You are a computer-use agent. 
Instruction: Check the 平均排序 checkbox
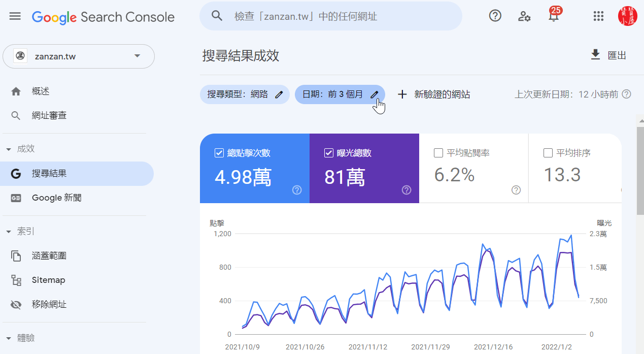click(x=548, y=153)
